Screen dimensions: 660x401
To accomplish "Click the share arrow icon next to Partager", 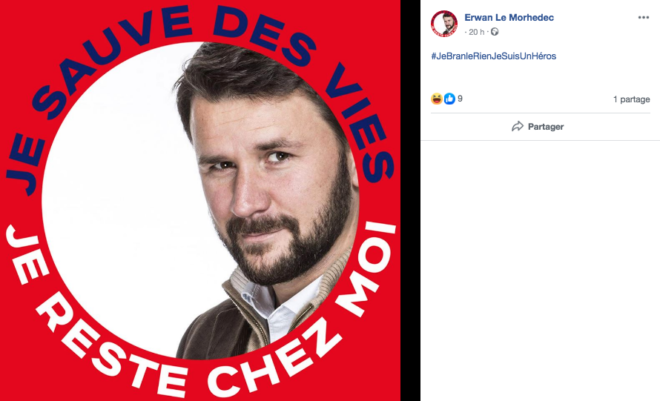I will click(517, 126).
